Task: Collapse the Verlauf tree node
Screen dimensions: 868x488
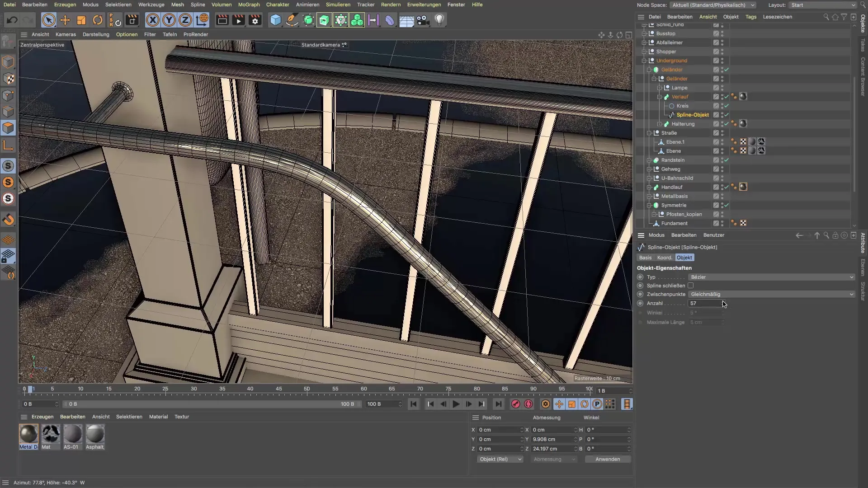Action: [x=660, y=97]
